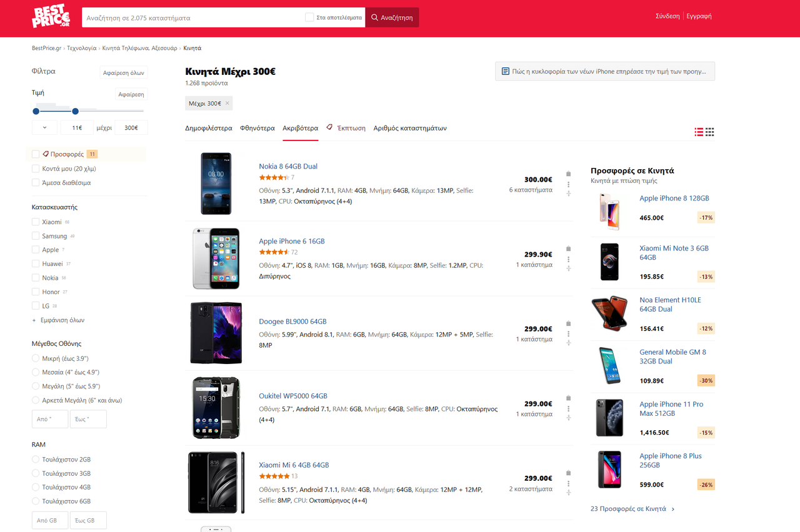The width and height of the screenshot is (800, 532).
Task: Click compare icon for Apple iPhone 6 16GB
Action: click(x=568, y=268)
